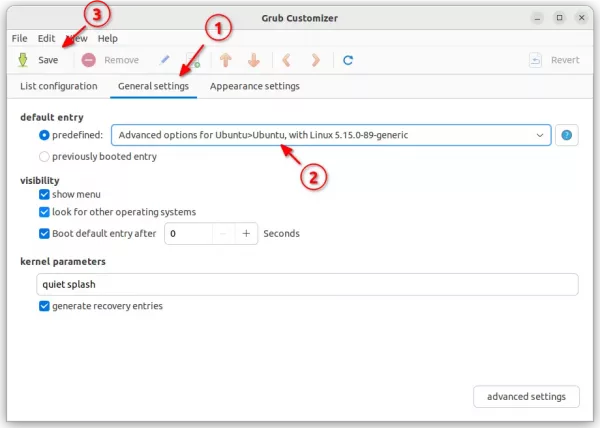This screenshot has width=600, height=428.
Task: Open the Edit menu
Action: (46, 38)
